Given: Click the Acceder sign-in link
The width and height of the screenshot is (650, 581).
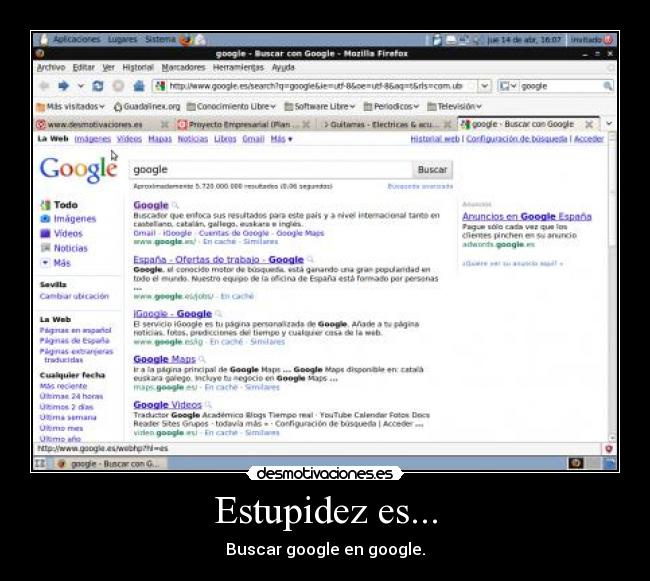Looking at the screenshot, I should pyautogui.click(x=589, y=139).
